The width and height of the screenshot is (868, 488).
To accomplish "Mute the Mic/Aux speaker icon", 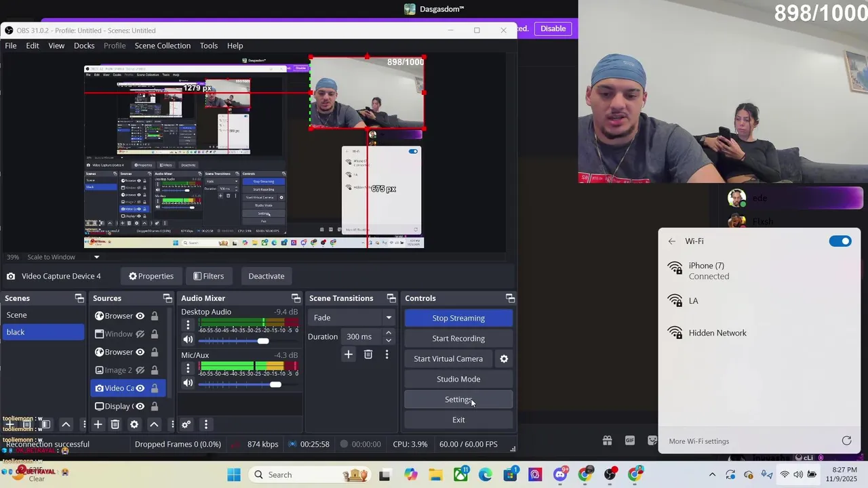I will (188, 384).
